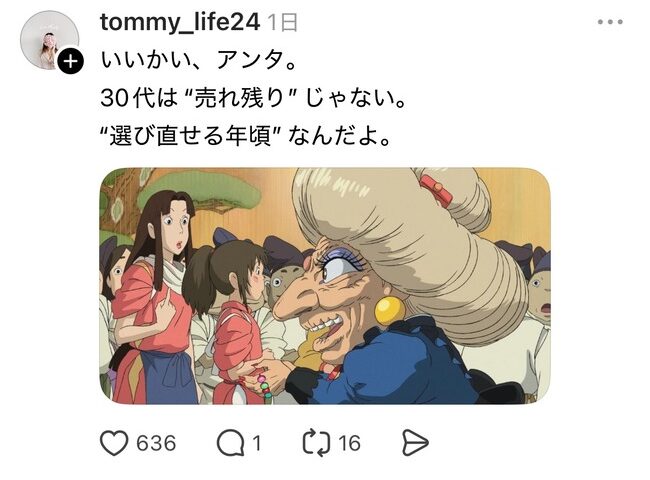View the repost count showing 16
The width and height of the screenshot is (650, 480).
pyautogui.click(x=349, y=443)
